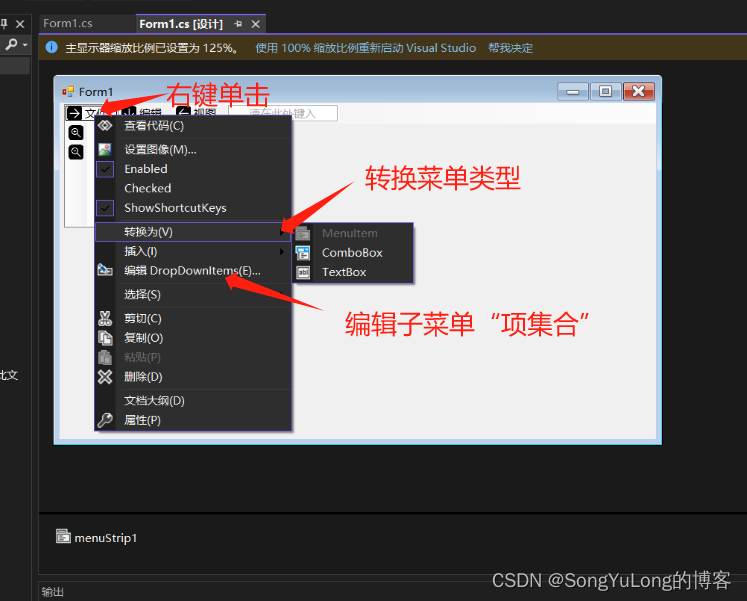Click the disabled MenuItem icon in the submenu
This screenshot has width=747, height=601.
tap(303, 233)
